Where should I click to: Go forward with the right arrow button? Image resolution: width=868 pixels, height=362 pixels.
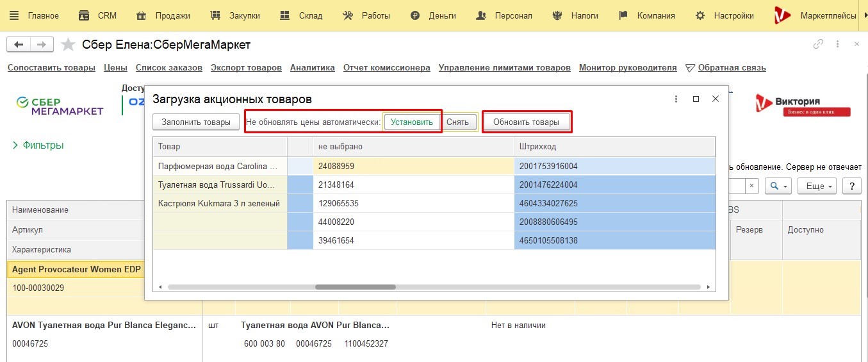coord(42,44)
